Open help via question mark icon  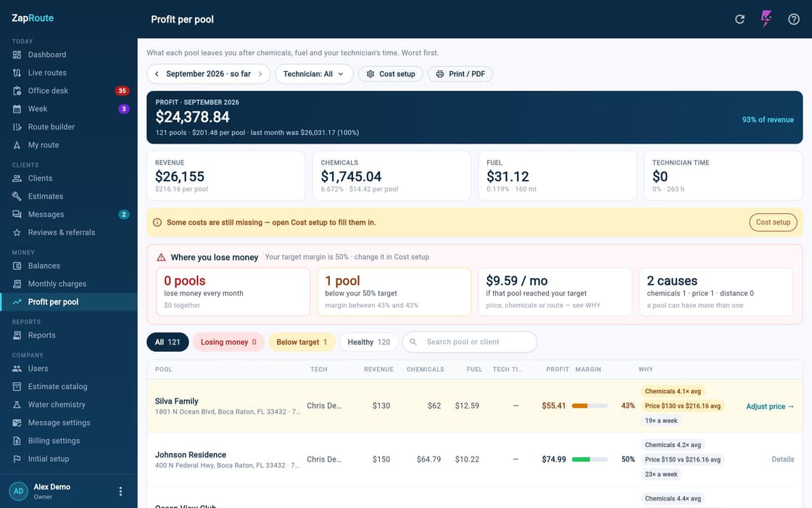(x=793, y=19)
